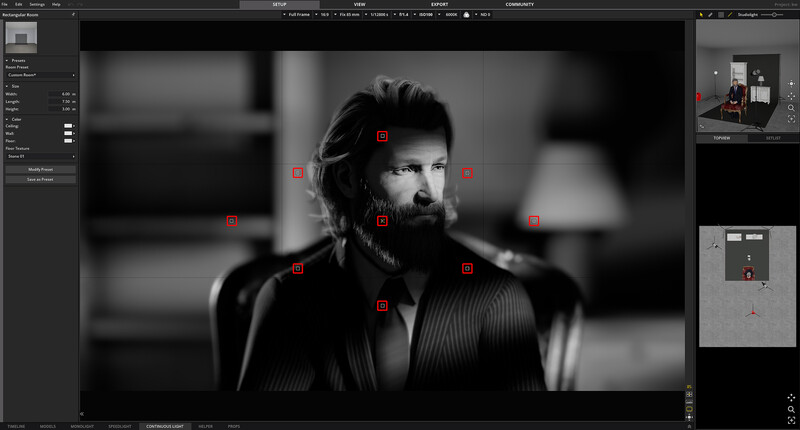Open the f/1.4 aperture dropdown

[x=401, y=15]
